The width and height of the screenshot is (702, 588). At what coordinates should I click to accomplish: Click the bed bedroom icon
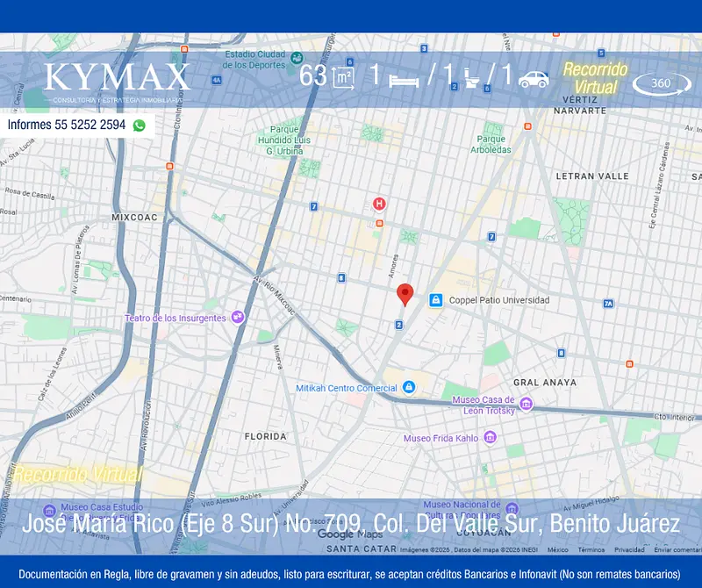click(x=404, y=80)
